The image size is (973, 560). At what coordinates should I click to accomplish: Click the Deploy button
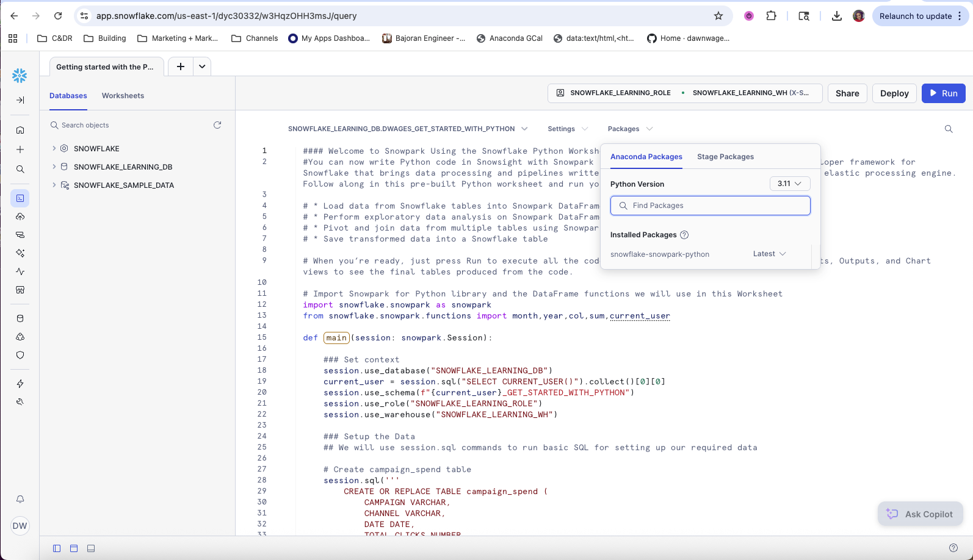point(894,93)
